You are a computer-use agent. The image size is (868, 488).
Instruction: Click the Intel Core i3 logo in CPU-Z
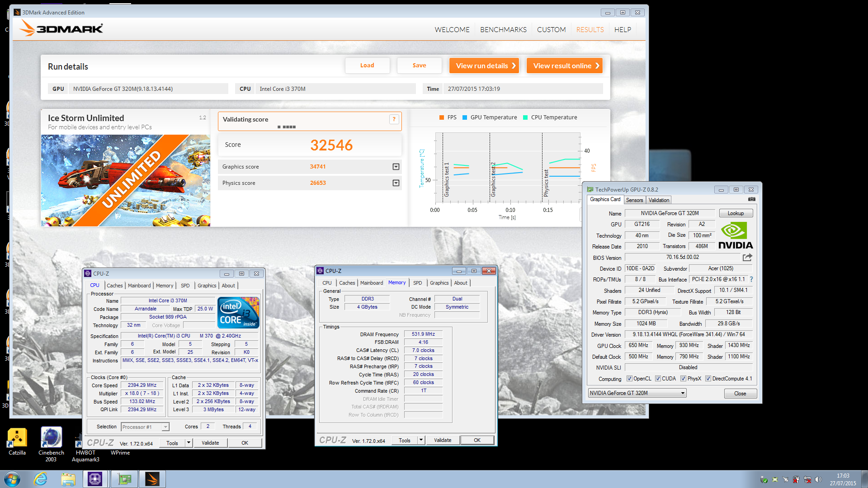coord(238,312)
